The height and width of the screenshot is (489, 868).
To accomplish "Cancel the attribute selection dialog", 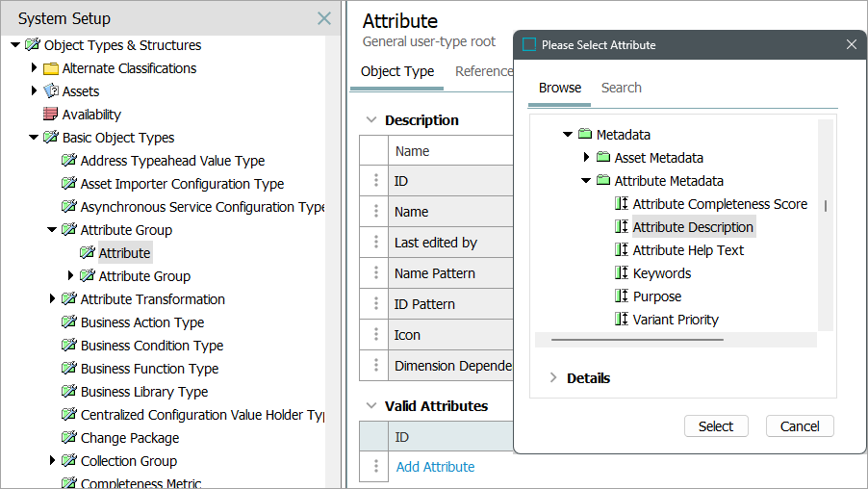I will 799,426.
